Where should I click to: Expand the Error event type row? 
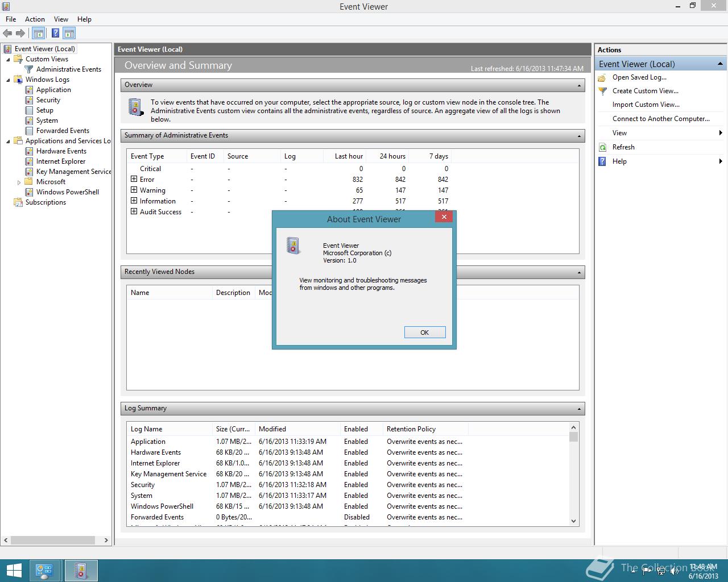[134, 179]
